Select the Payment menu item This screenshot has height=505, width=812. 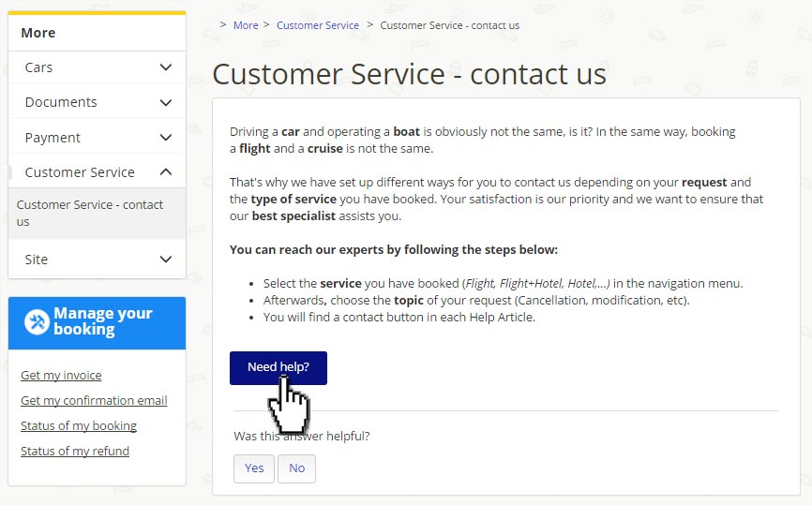53,138
